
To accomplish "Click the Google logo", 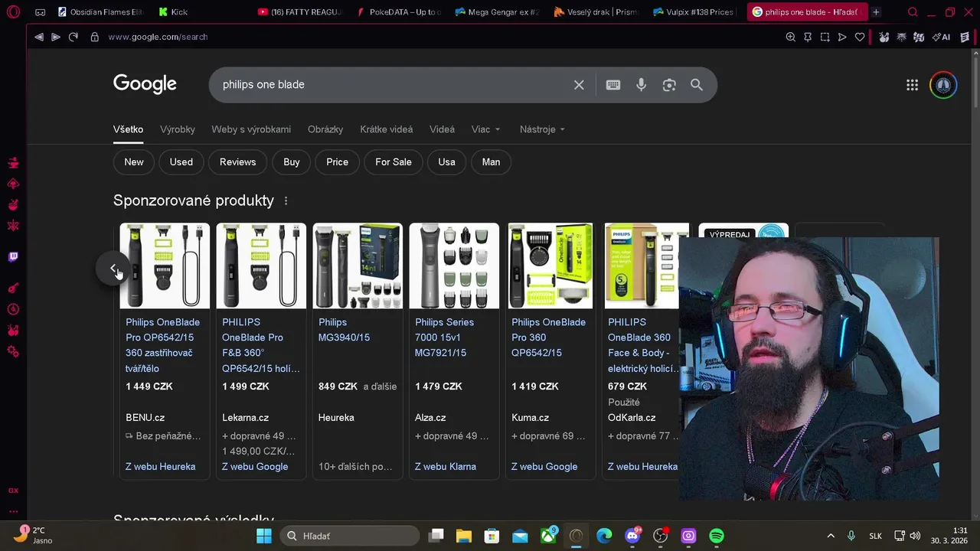I will point(145,84).
